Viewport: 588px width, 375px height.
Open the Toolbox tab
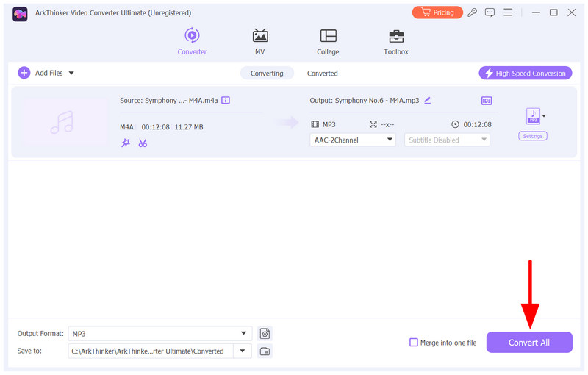pos(396,41)
